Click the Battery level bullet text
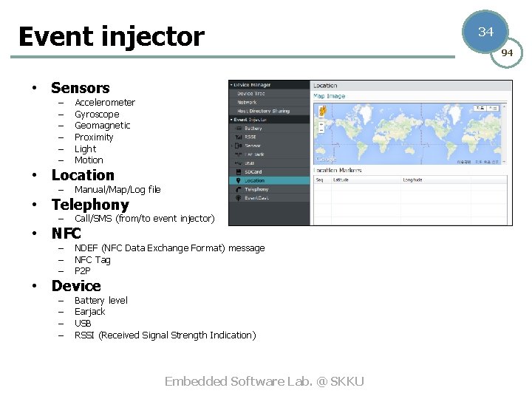Image resolution: width=532 pixels, height=399 pixels. 101,301
